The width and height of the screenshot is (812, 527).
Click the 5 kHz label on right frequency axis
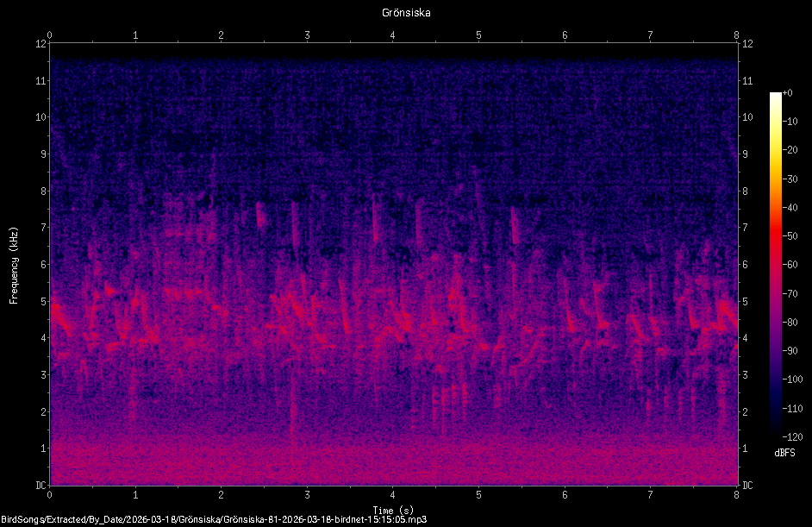click(746, 301)
